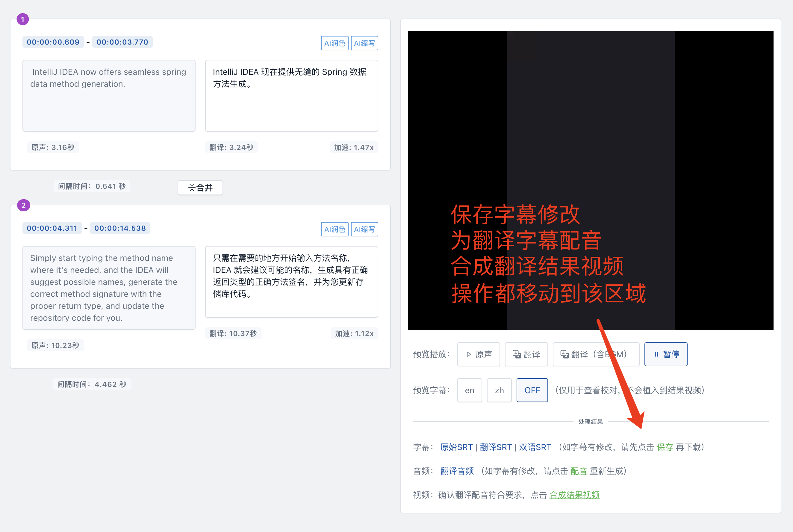Download the 双语SRT subtitle file
Image resolution: width=793 pixels, height=532 pixels.
[x=535, y=447]
